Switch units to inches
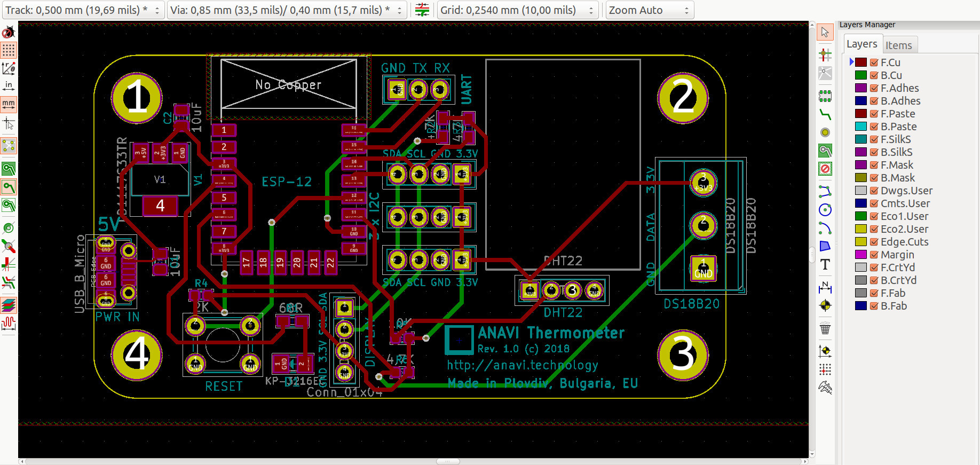980x465 pixels. (x=9, y=86)
